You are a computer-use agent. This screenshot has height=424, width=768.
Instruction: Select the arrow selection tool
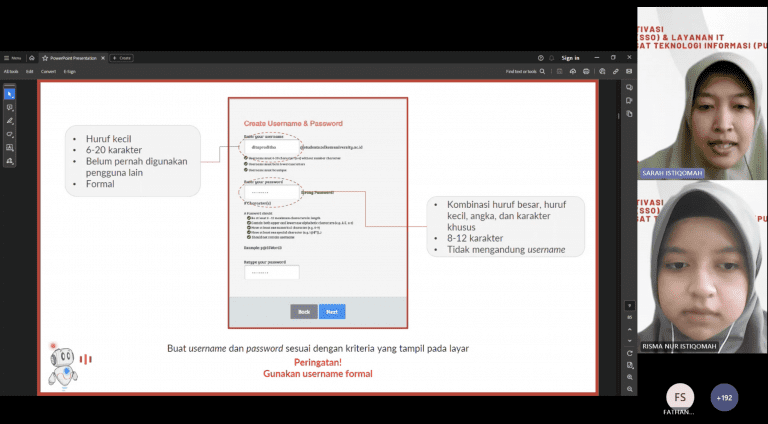pyautogui.click(x=10, y=94)
